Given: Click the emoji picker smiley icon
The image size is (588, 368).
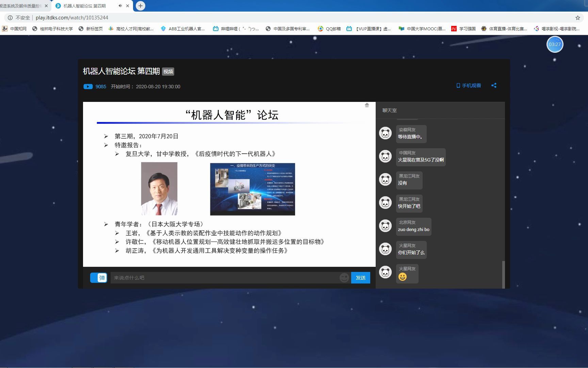Looking at the screenshot, I should coord(344,278).
